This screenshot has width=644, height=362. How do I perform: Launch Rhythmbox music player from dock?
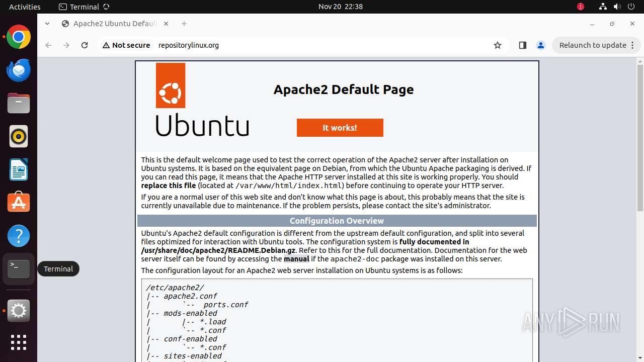click(x=19, y=137)
